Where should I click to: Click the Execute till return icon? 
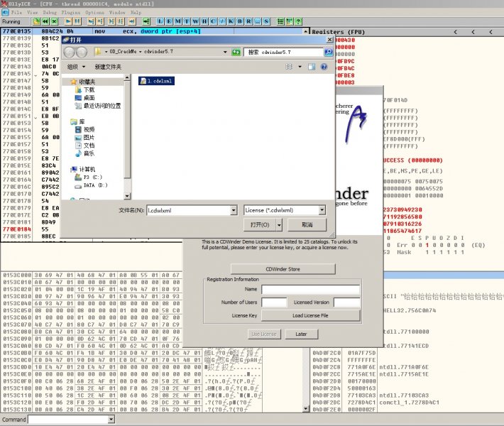pos(132,21)
